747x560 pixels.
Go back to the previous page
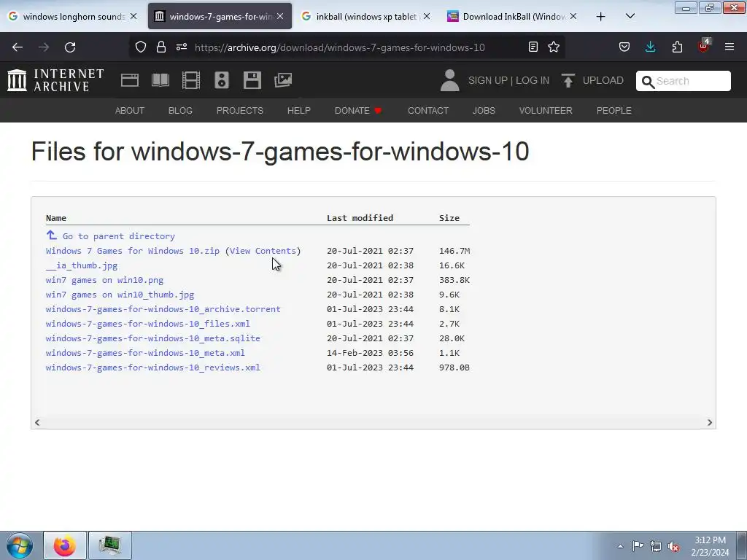click(x=18, y=47)
